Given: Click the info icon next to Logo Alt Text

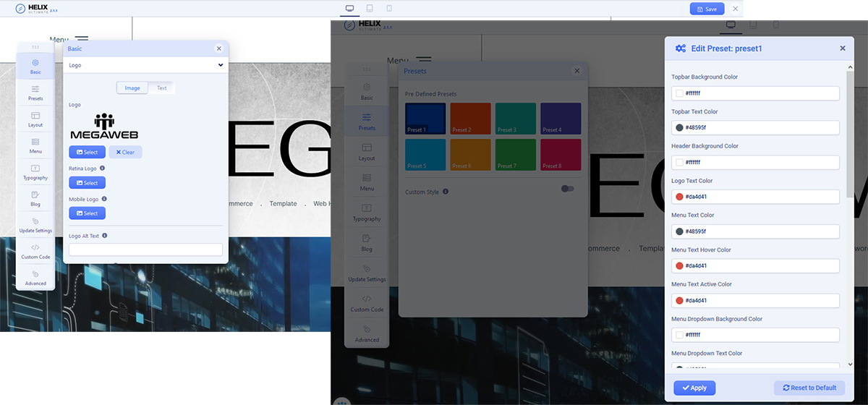Looking at the screenshot, I should 106,236.
